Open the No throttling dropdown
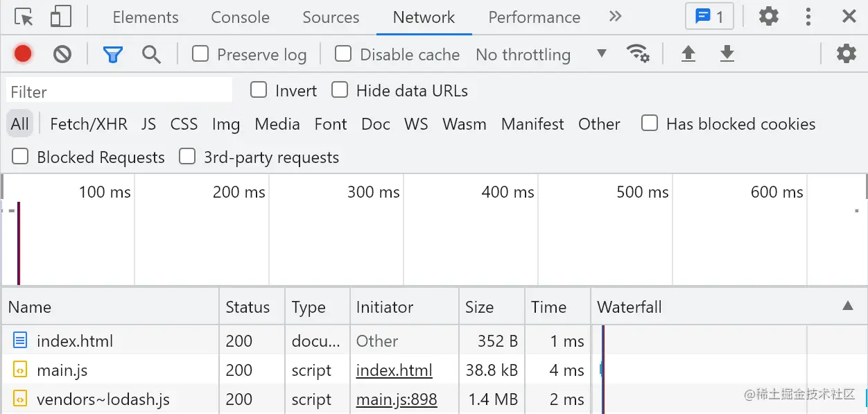The height and width of the screenshot is (414, 868). pyautogui.click(x=541, y=54)
